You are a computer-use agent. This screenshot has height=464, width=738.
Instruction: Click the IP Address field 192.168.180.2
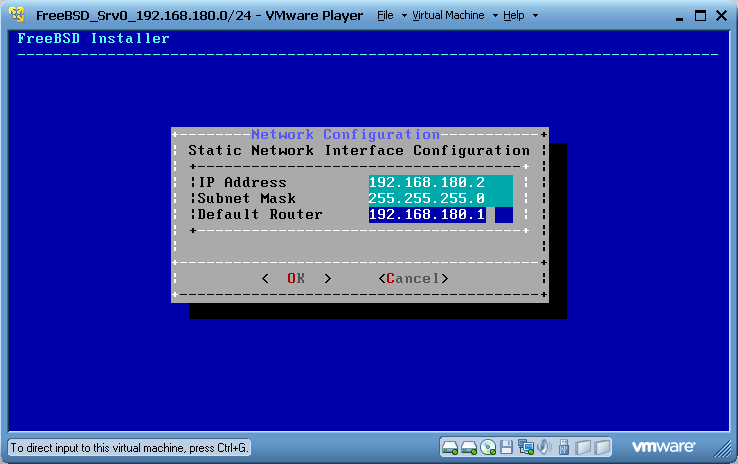[441, 183]
